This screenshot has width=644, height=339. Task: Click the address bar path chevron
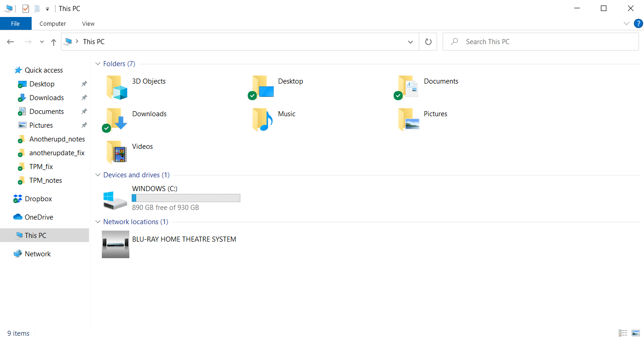(x=77, y=41)
